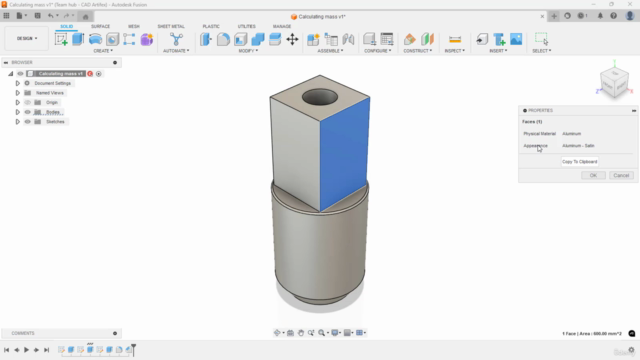This screenshot has height=360, width=640.
Task: Select the Offset Plane construct tool
Action: pyautogui.click(x=409, y=39)
